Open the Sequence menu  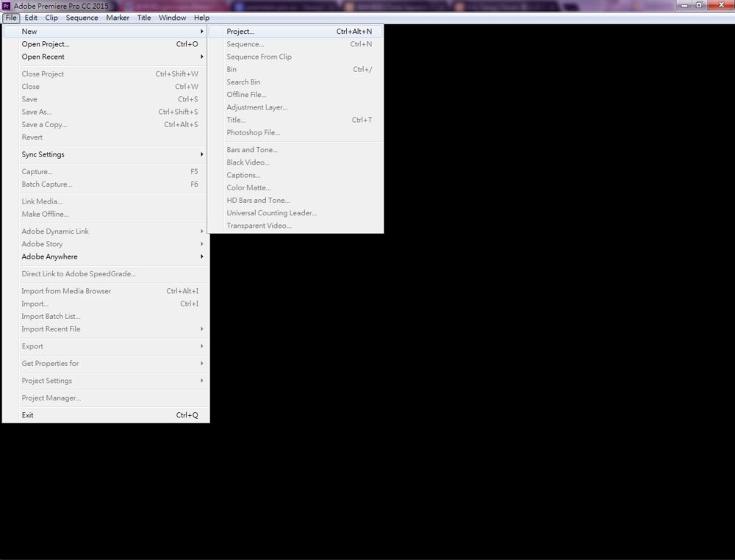click(x=82, y=18)
